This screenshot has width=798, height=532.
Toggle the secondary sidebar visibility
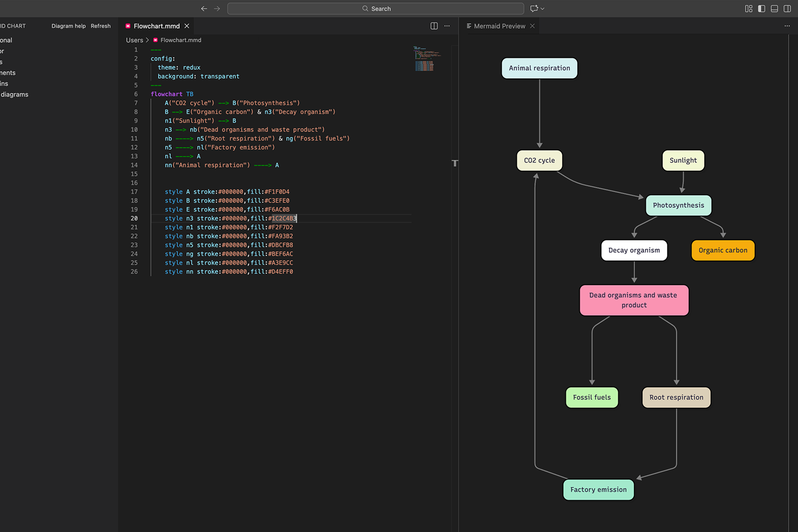pyautogui.click(x=787, y=8)
